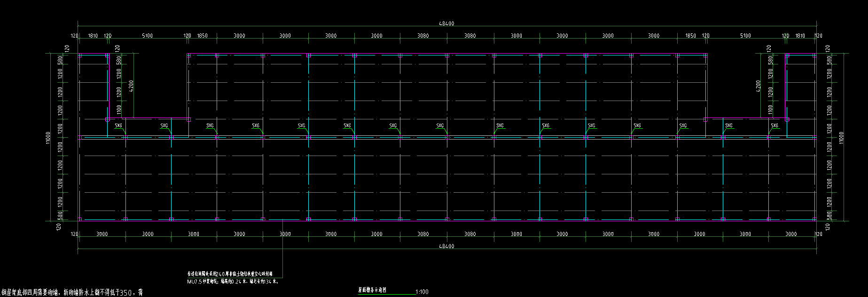Click the top-left 5100 dimension

pyautogui.click(x=147, y=36)
